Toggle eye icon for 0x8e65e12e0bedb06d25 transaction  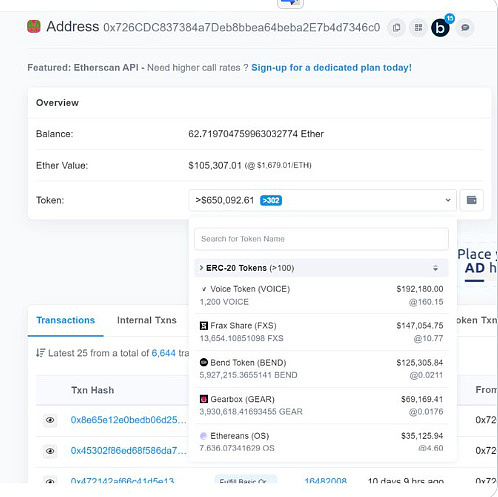point(50,420)
